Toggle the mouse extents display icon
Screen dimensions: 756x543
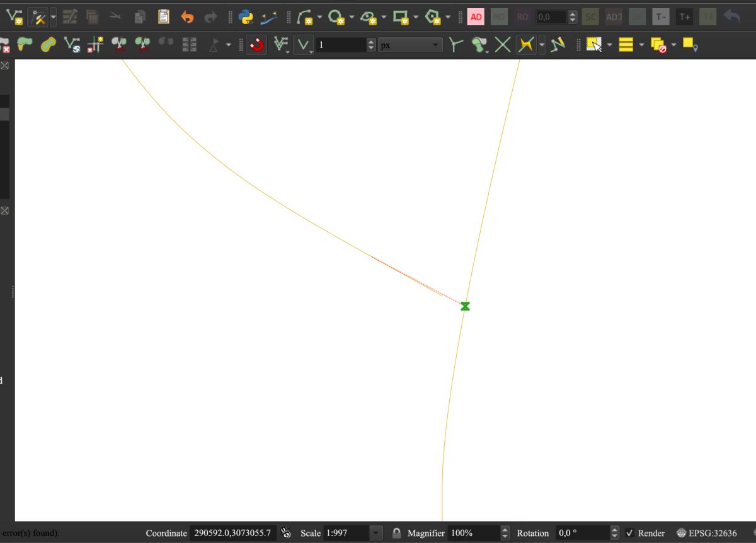[285, 533]
